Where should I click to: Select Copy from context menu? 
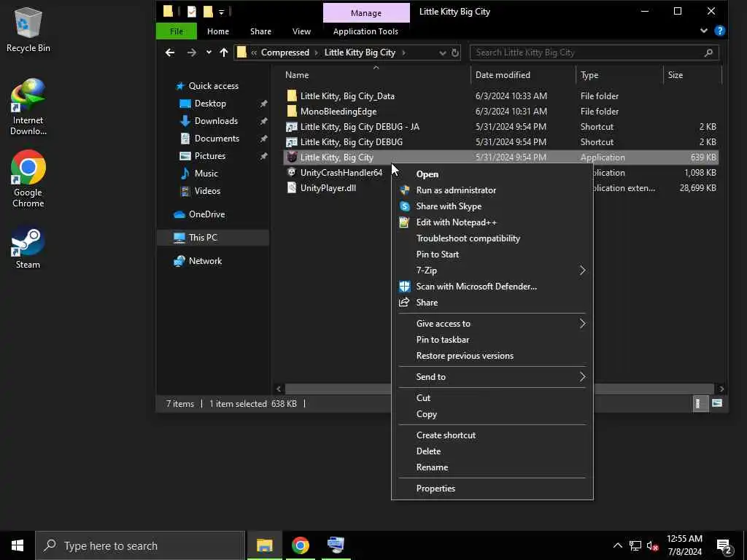click(426, 414)
